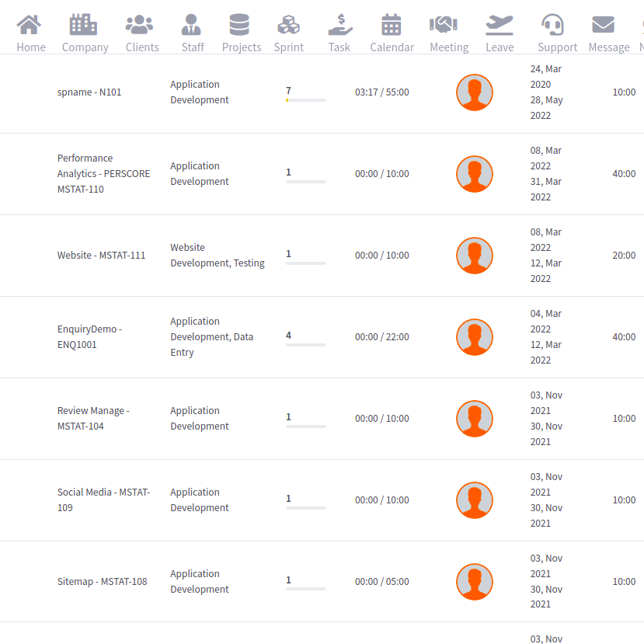This screenshot has height=644, width=644.
Task: Open Performance Analytics - PERSCORE MSTAT-110 project
Action: [103, 174]
